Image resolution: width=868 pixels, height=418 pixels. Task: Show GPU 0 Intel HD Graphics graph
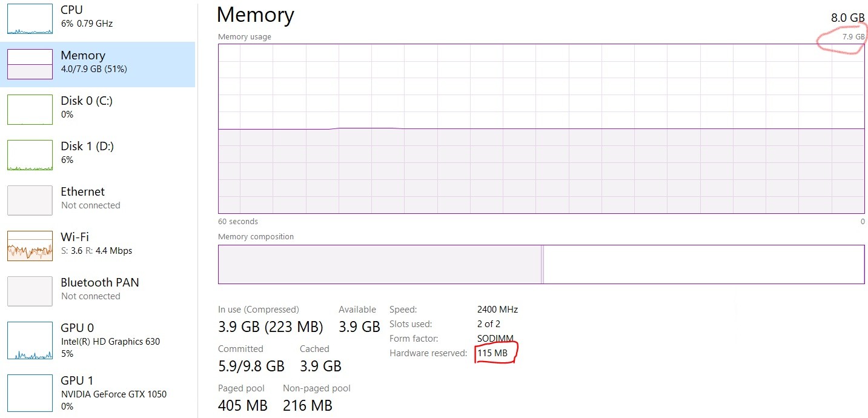pyautogui.click(x=30, y=340)
